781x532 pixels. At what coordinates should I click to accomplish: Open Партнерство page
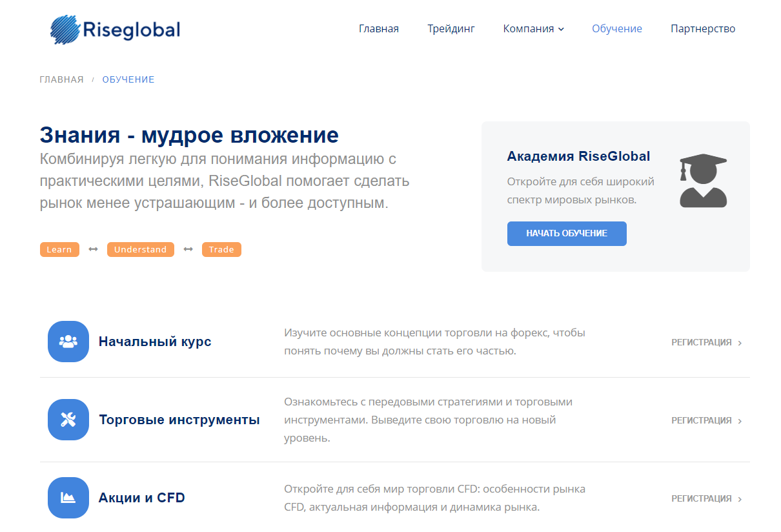click(703, 28)
